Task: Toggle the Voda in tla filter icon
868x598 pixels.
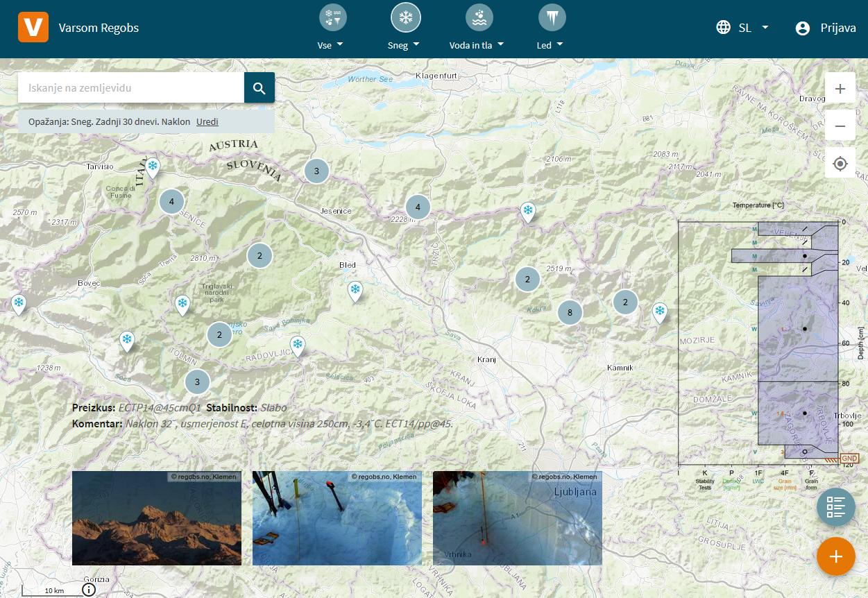Action: tap(479, 17)
